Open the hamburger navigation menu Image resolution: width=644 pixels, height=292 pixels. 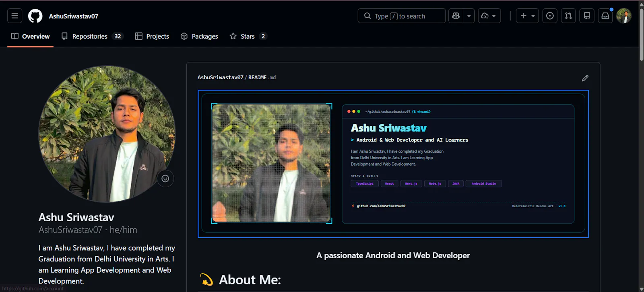15,16
